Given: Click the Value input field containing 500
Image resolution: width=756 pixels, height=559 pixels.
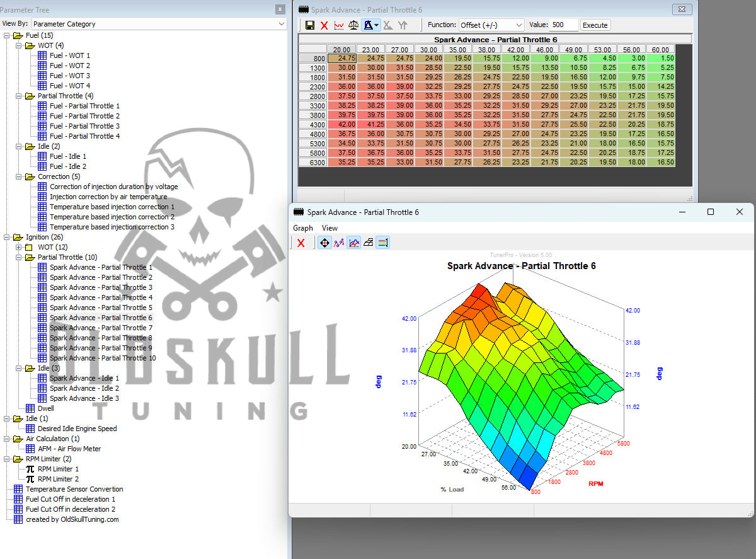Looking at the screenshot, I should [x=563, y=25].
